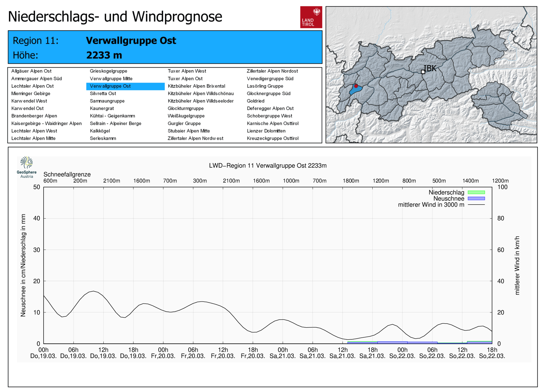Open Verwallgruppe Mitte forecast
Viewport: 544px width, 392px height.
point(111,79)
